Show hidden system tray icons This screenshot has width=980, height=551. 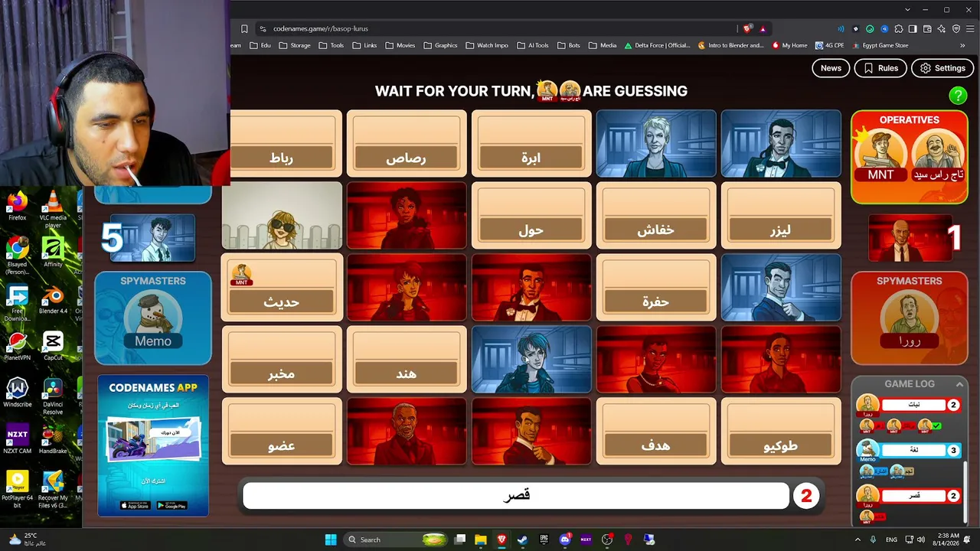coord(857,540)
